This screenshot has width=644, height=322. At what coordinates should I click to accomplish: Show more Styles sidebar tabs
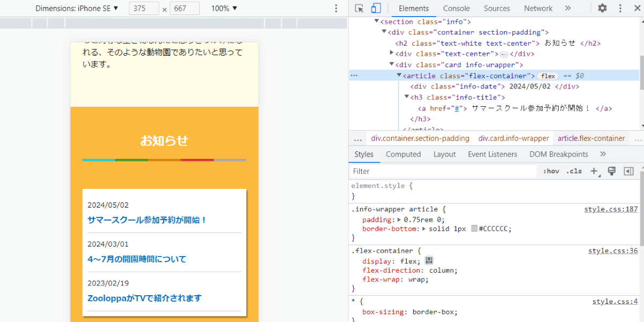[603, 154]
